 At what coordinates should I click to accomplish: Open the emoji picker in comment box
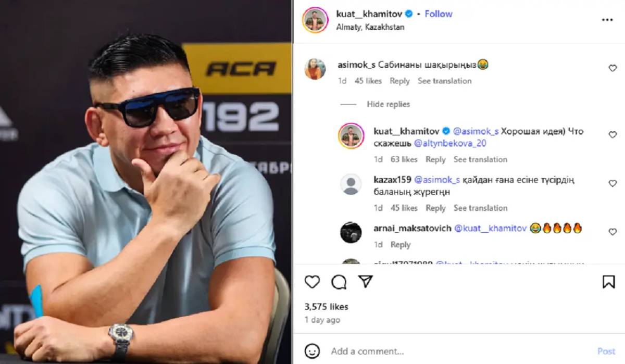[x=312, y=350]
